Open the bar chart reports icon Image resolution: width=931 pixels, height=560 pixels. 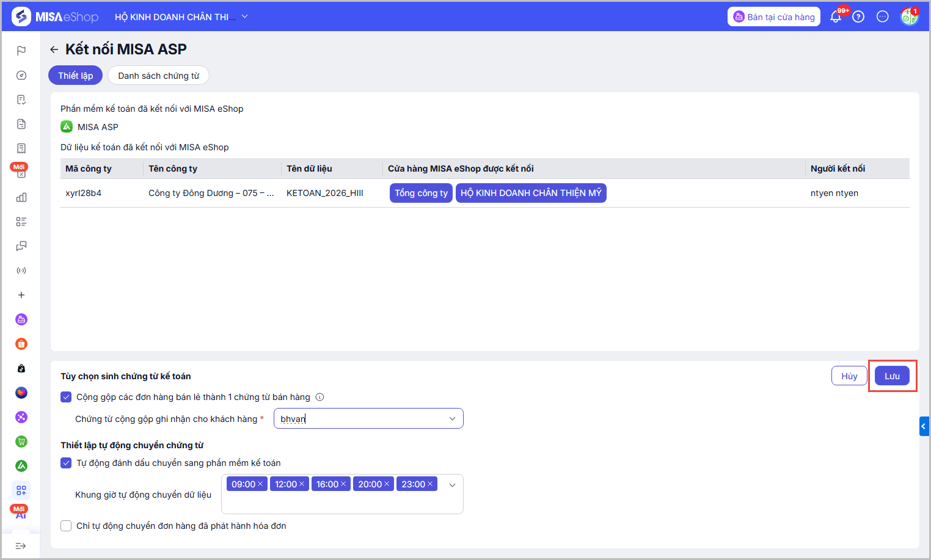[21, 197]
